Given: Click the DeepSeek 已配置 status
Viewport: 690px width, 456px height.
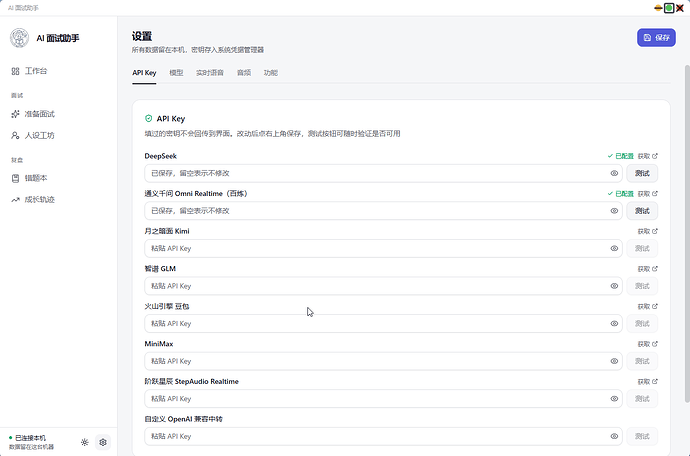Looking at the screenshot, I should [620, 156].
